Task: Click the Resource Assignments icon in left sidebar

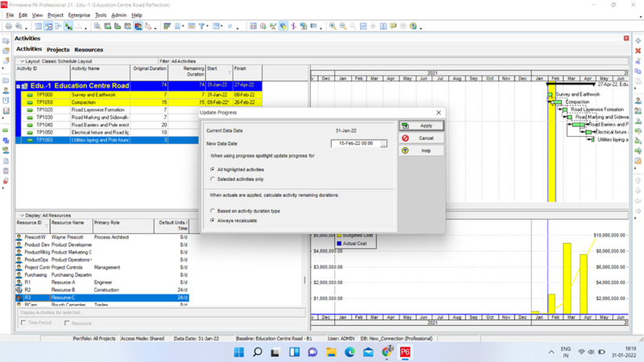Action: tap(6, 150)
